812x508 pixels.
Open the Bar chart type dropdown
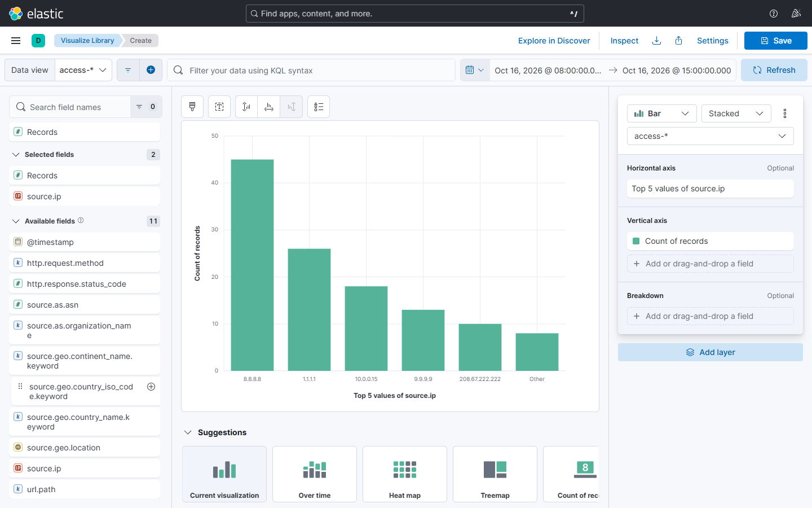pos(662,113)
